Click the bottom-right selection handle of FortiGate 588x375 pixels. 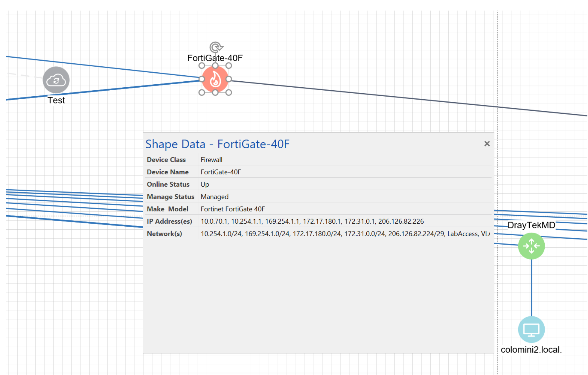tap(229, 93)
